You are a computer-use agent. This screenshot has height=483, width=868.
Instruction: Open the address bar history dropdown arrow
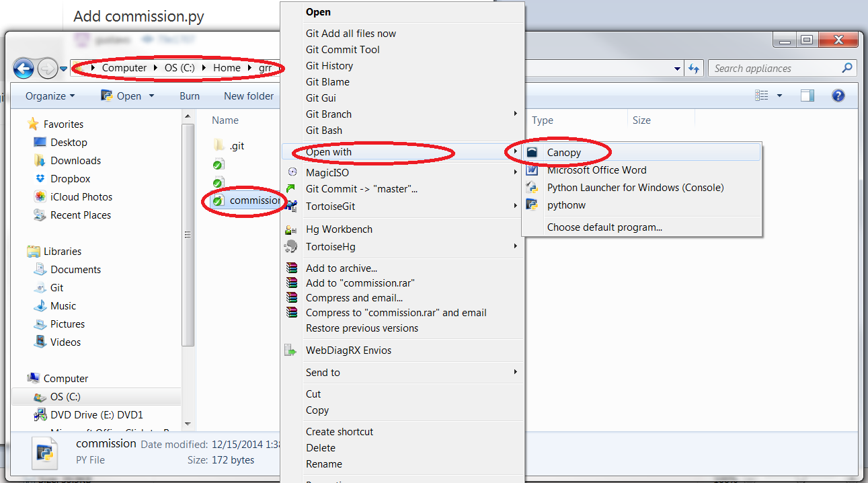[677, 69]
